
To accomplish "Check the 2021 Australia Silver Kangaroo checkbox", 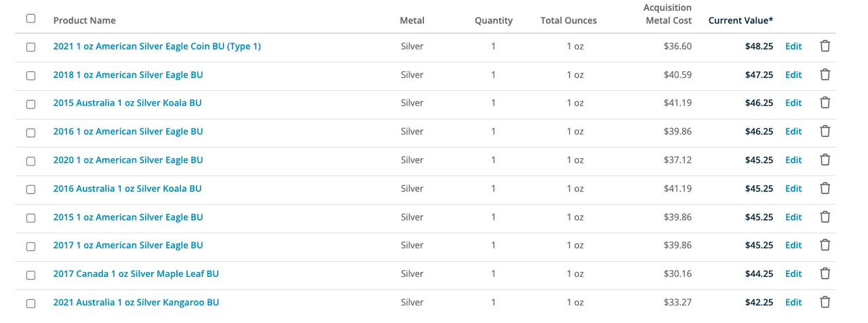I will [31, 304].
